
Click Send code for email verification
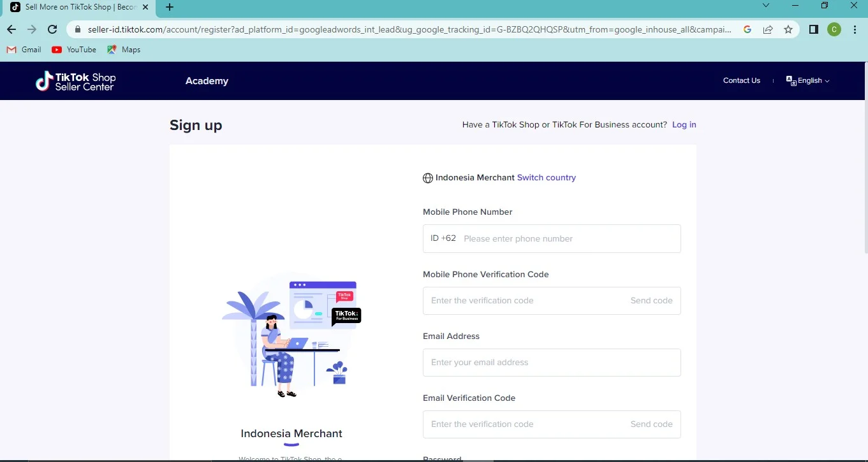[652, 424]
